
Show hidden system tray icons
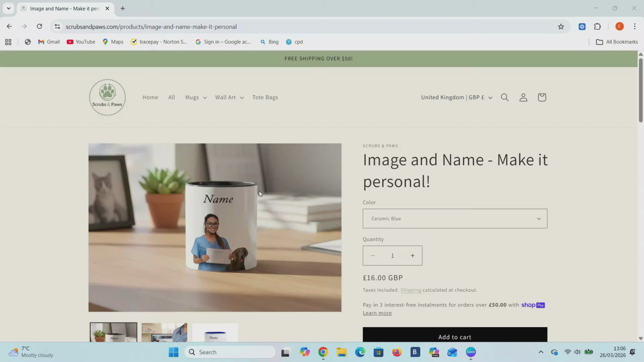(541, 352)
